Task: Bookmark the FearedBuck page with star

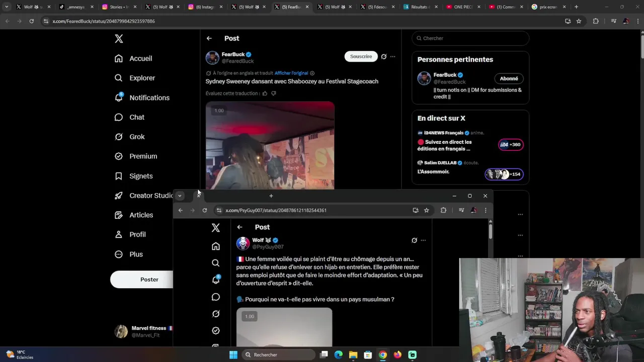Action: (579, 21)
